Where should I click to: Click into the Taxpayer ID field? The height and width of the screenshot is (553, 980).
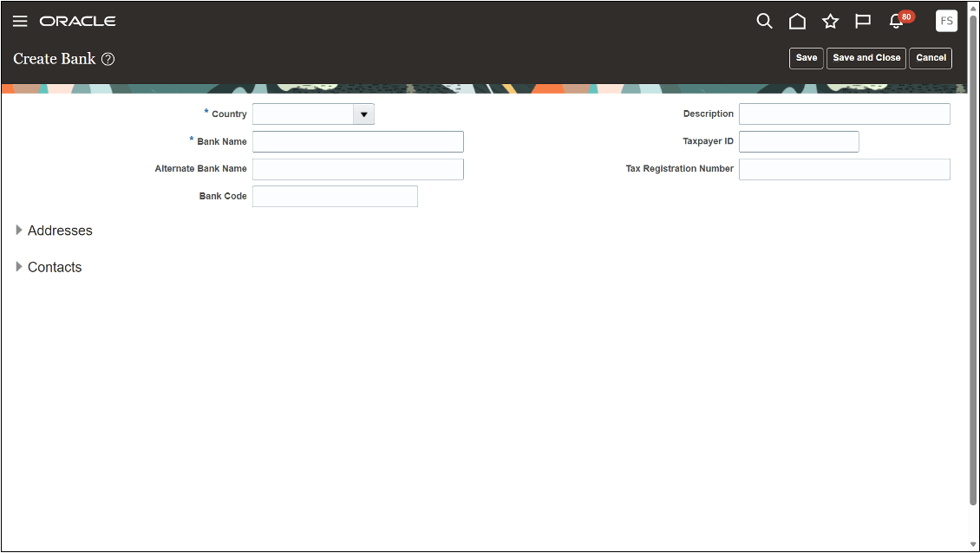799,142
